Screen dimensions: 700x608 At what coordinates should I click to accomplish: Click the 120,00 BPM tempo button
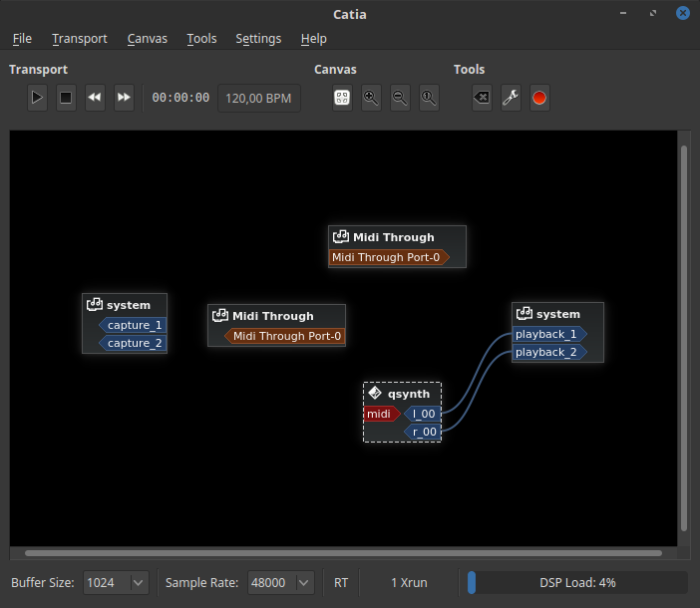tap(258, 98)
